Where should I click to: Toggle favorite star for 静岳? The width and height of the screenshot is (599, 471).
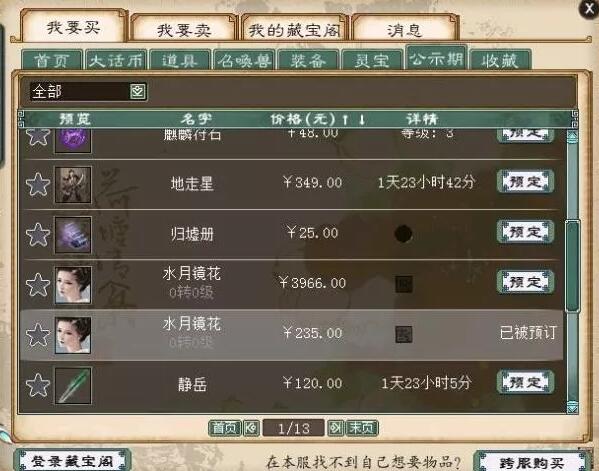click(38, 385)
